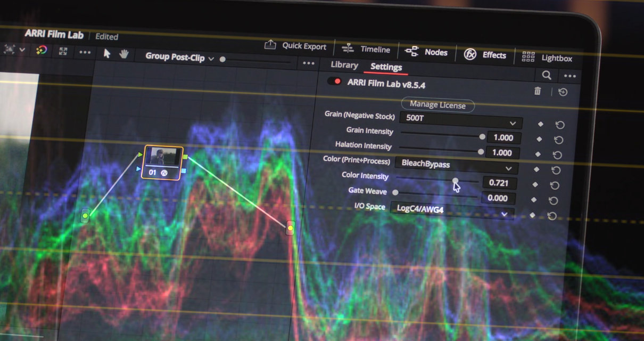644x341 pixels.
Task: Click the Manage License button
Action: coord(437,105)
